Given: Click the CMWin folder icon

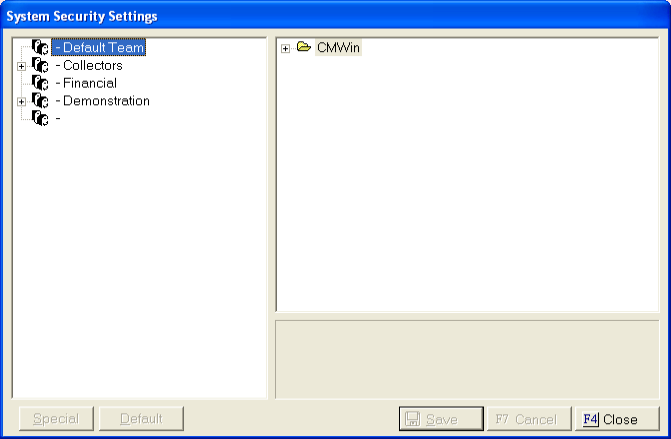Looking at the screenshot, I should pyautogui.click(x=304, y=48).
